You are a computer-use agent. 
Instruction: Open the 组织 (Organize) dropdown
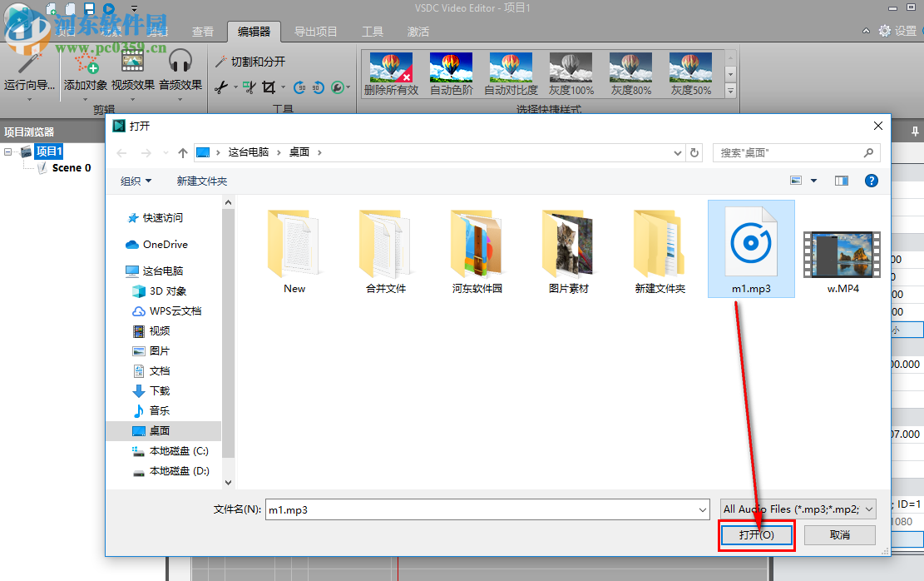point(134,181)
